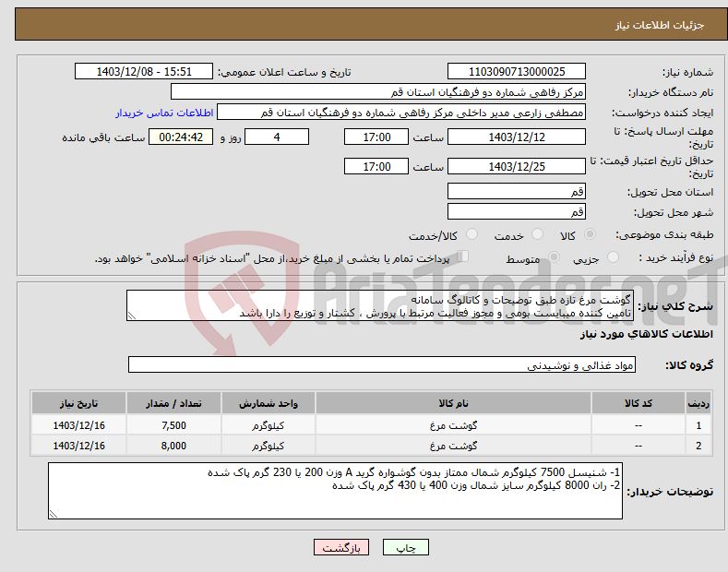Screen dimensions: 728x572
Task: Click the جزئیات اطلاعات نیاز page title
Action: pyautogui.click(x=660, y=25)
